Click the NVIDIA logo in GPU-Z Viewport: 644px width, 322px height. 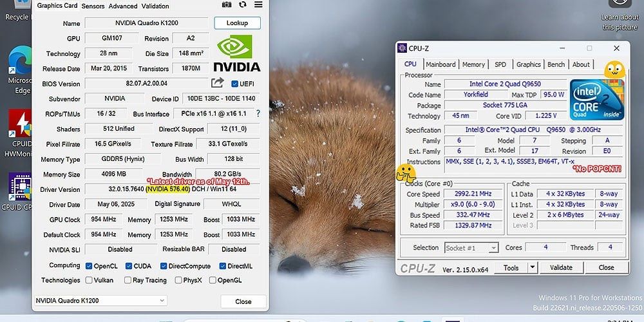236,53
